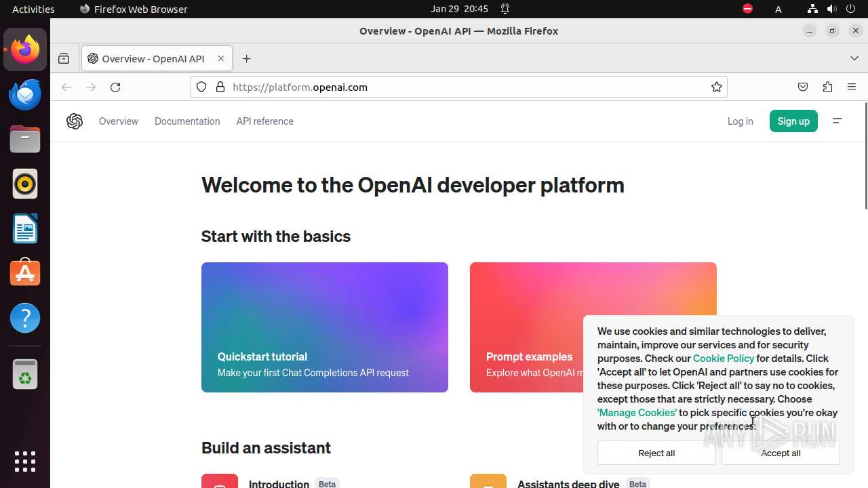Open the system status menu with power icon
This screenshot has height=488, width=868.
click(850, 9)
